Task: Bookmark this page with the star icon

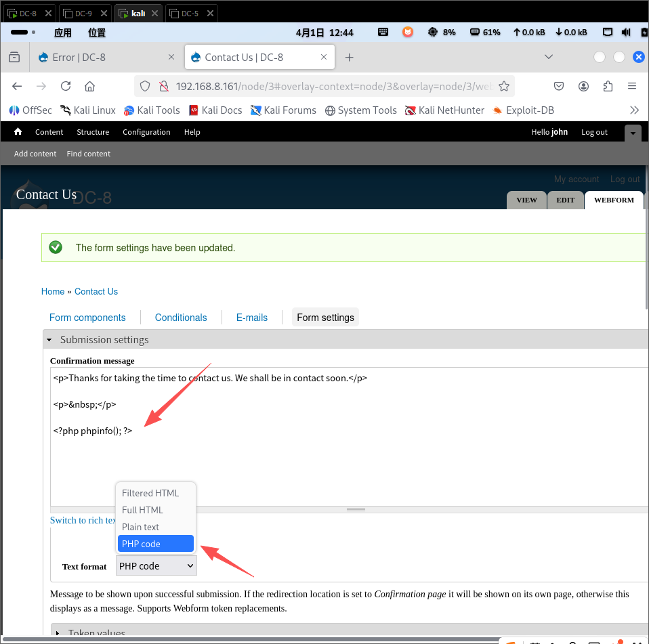Action: (x=503, y=86)
